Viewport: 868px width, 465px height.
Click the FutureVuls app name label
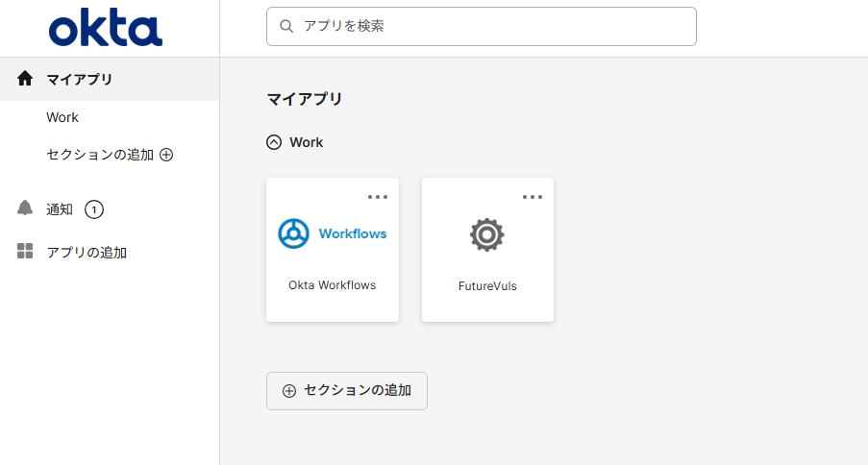[487, 286]
